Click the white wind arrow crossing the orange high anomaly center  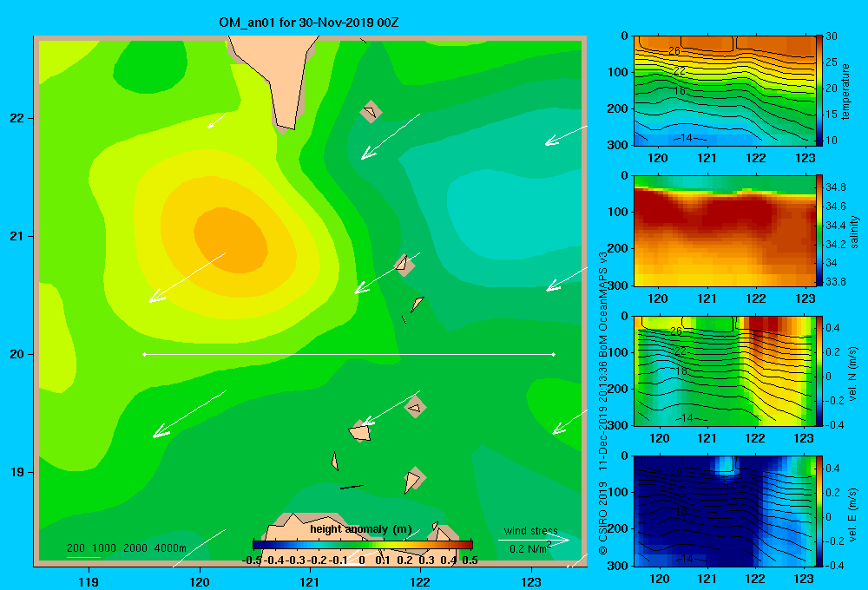tap(187, 278)
